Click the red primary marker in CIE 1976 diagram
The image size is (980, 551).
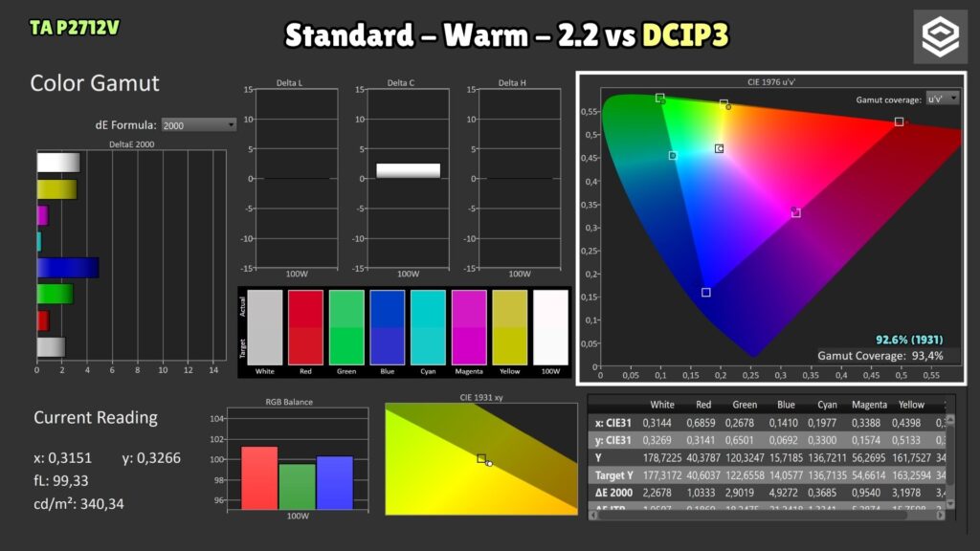pyautogui.click(x=899, y=121)
